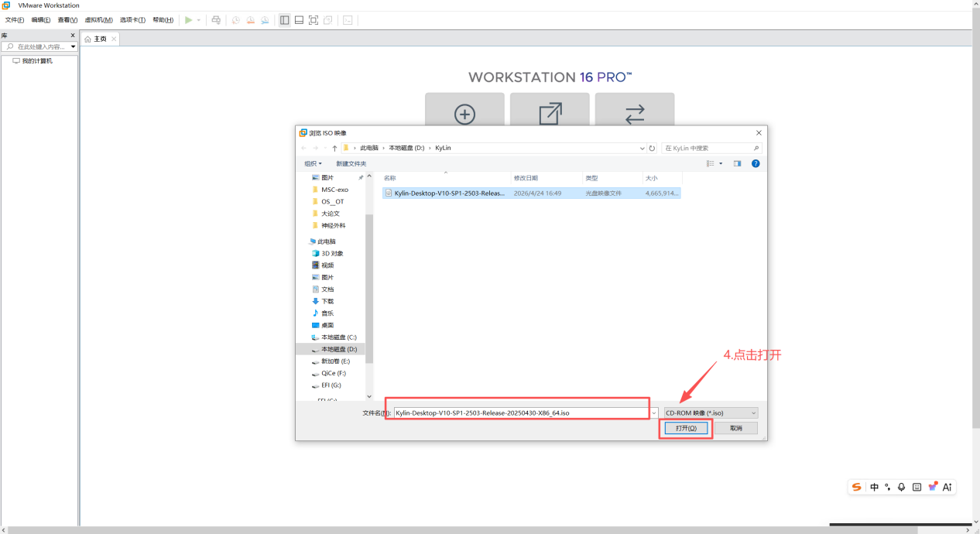The image size is (980, 534).
Task: Select 文档 in the navigation pane
Action: (x=327, y=289)
